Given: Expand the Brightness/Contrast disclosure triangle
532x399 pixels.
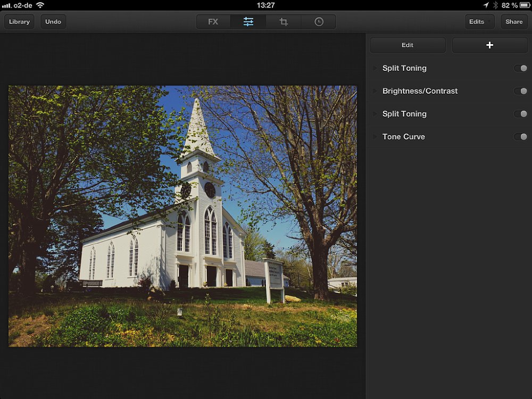Looking at the screenshot, I should [375, 91].
